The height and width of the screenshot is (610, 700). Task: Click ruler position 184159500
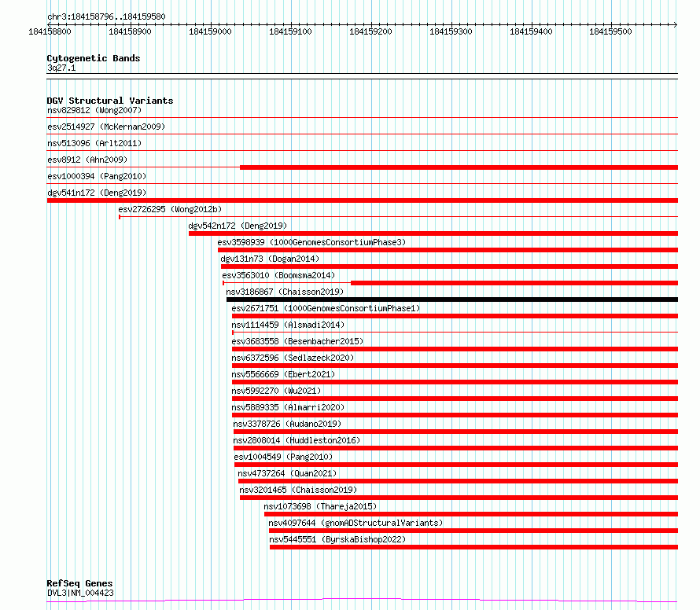[610, 31]
